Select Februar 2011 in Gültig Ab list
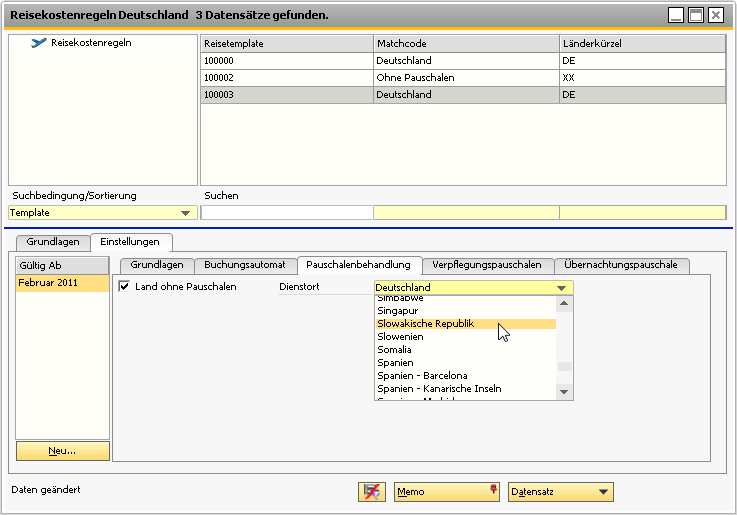The width and height of the screenshot is (737, 515). click(62, 285)
